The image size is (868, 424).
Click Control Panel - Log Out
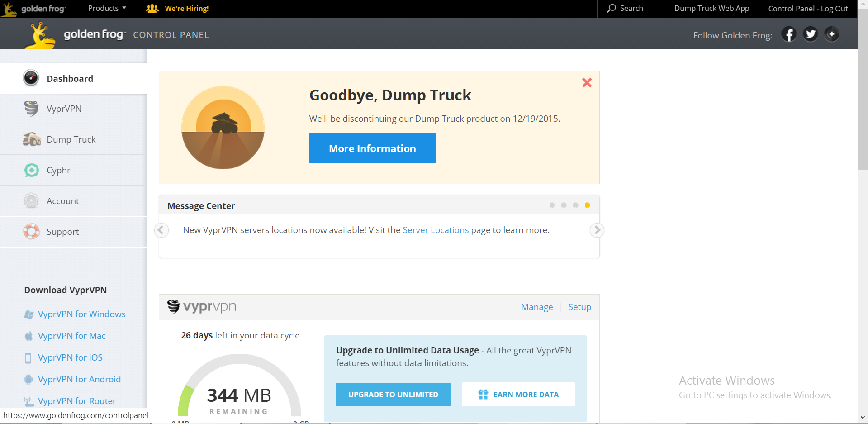808,8
